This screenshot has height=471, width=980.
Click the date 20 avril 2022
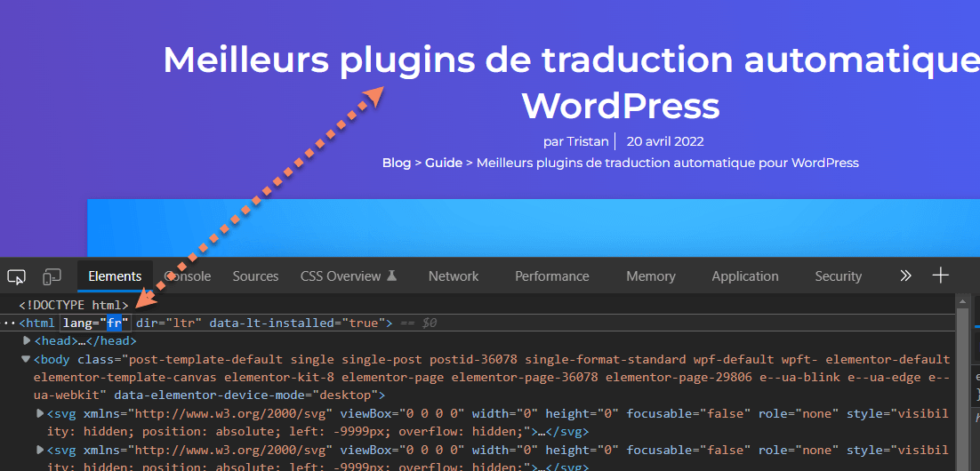[x=665, y=142]
